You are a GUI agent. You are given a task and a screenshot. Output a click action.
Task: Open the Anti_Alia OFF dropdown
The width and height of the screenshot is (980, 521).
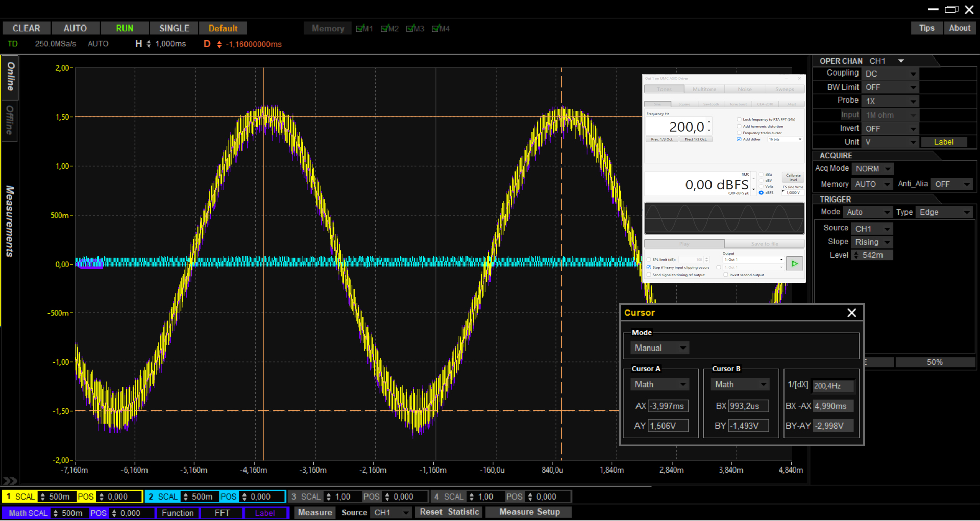click(951, 184)
